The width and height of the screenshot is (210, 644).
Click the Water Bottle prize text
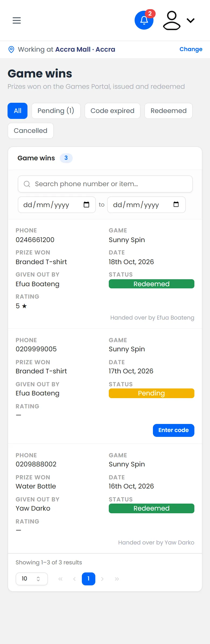pos(36,486)
